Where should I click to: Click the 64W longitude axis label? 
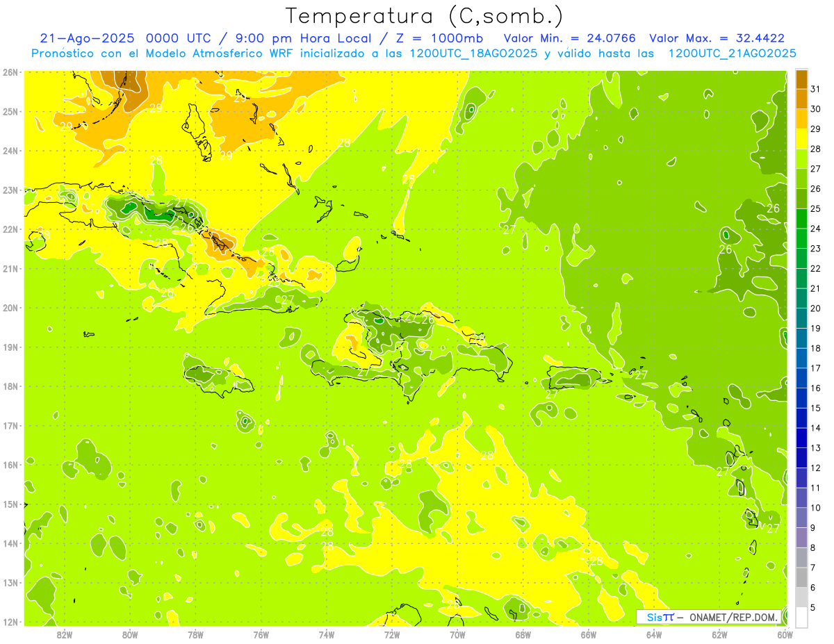(x=654, y=634)
